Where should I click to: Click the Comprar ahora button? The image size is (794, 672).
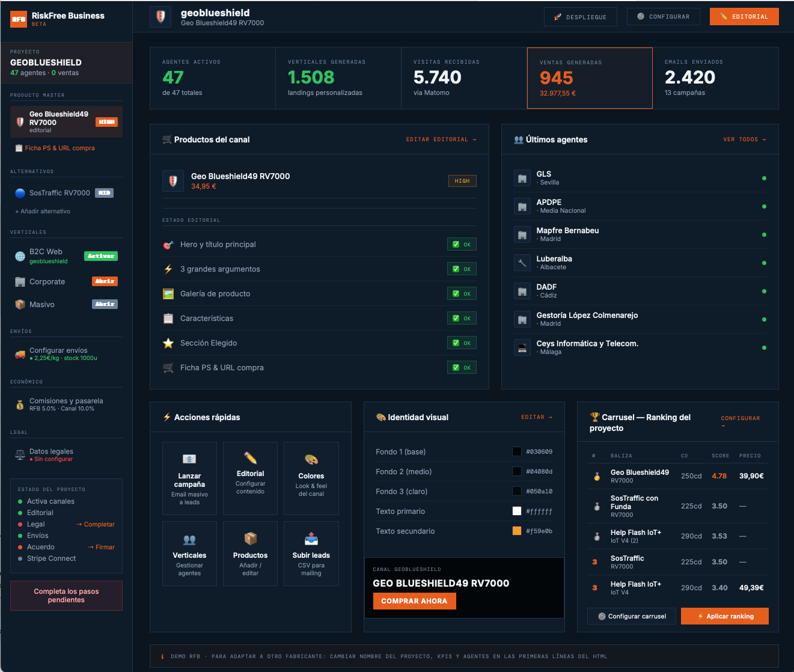(x=414, y=601)
